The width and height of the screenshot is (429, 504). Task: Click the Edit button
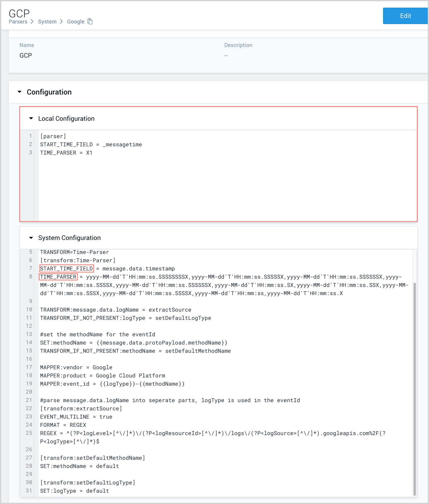point(405,16)
